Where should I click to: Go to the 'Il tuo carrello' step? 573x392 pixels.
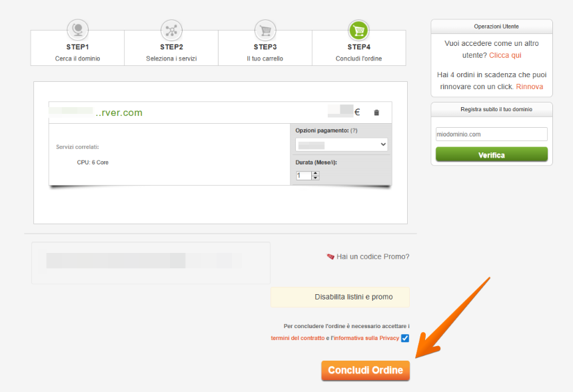coord(265,59)
